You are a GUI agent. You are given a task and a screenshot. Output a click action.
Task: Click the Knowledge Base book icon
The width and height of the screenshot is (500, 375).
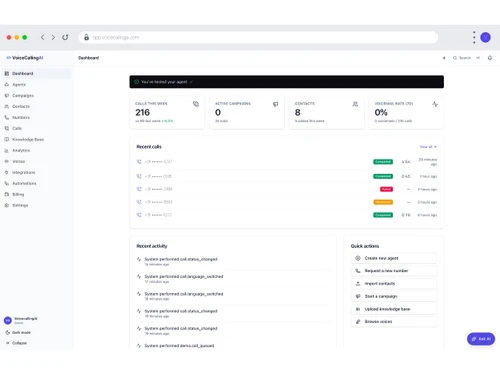click(6, 139)
